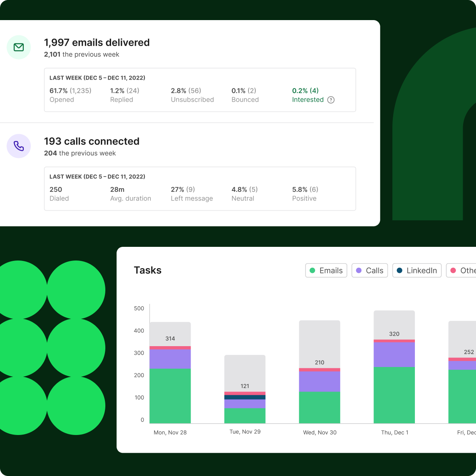Expand the last week calls summary panel
This screenshot has height=476, width=476.
[200, 188]
